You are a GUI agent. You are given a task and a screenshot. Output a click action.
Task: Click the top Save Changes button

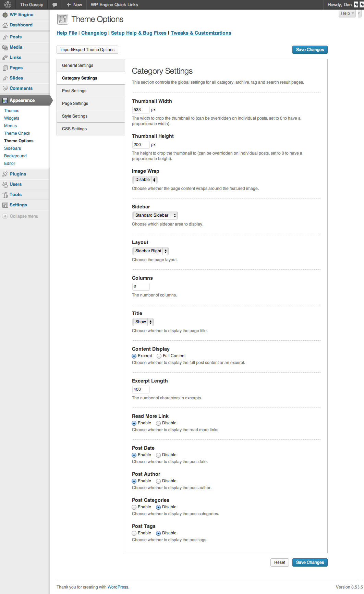310,50
